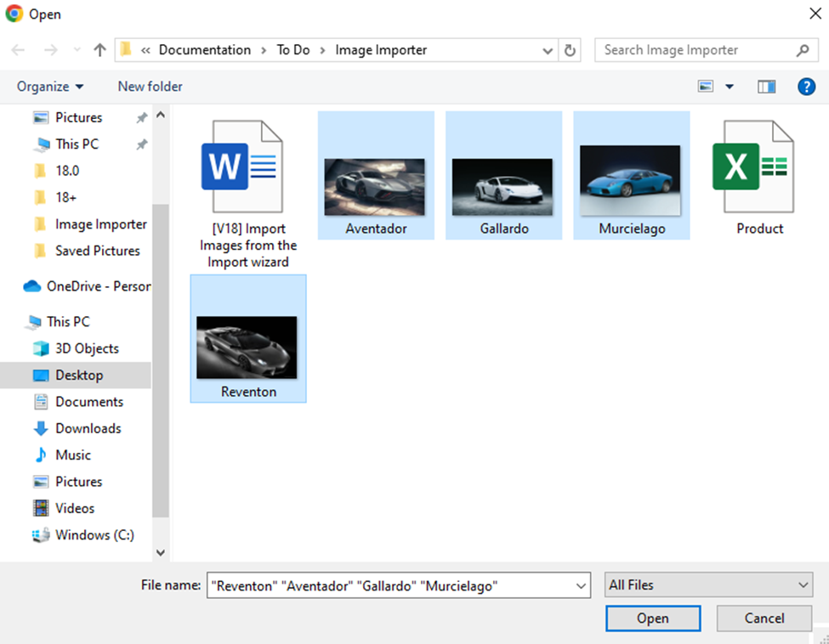Image resolution: width=829 pixels, height=644 pixels.
Task: Go up one folder level
Action: click(x=99, y=50)
